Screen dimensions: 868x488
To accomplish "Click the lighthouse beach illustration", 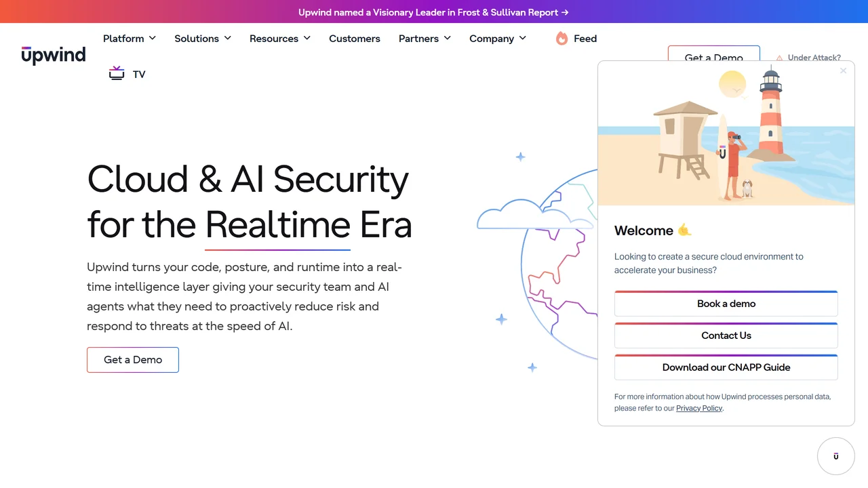I will click(726, 134).
